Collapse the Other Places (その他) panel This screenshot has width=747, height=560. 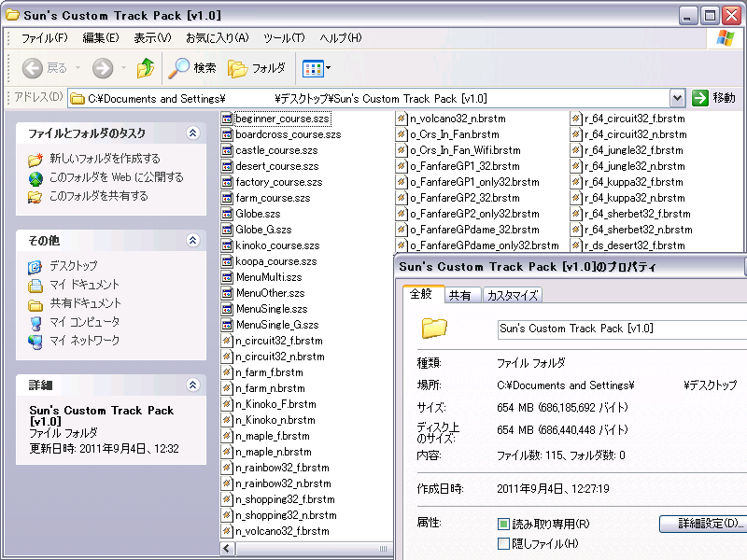click(192, 240)
